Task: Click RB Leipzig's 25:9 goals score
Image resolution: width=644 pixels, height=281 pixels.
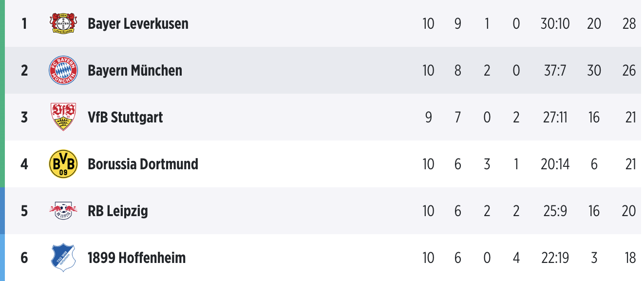Action: [x=555, y=211]
